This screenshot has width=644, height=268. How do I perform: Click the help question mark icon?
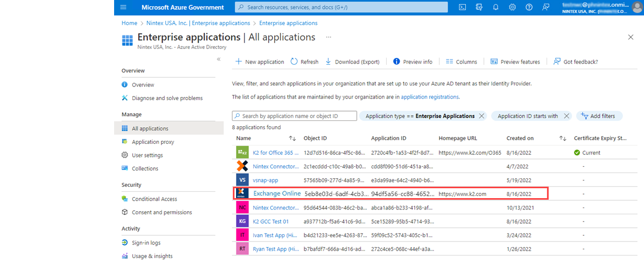tap(529, 7)
